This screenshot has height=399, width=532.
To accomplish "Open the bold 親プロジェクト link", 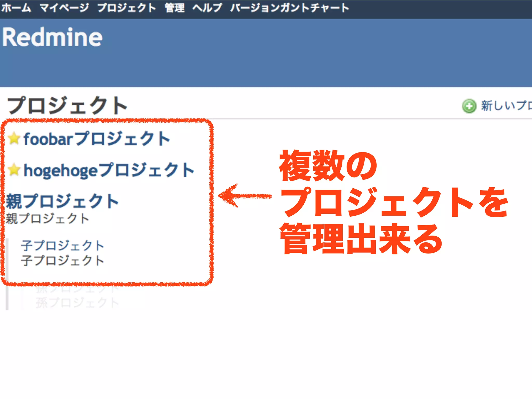I will (62, 201).
